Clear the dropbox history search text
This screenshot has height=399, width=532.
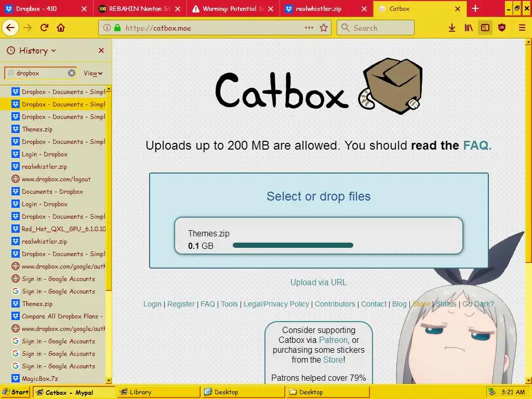pyautogui.click(x=72, y=73)
